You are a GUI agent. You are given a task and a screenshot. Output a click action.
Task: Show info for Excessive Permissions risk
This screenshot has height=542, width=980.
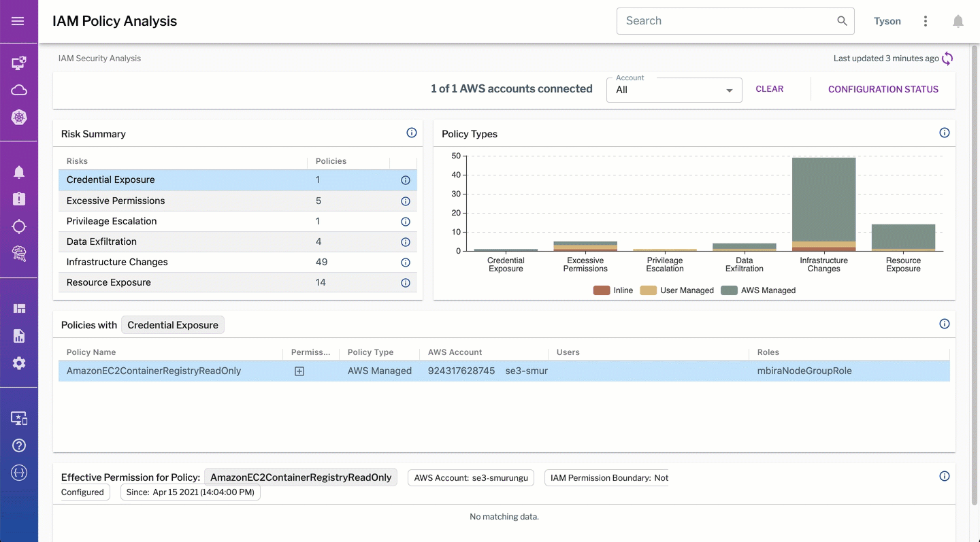click(x=406, y=201)
